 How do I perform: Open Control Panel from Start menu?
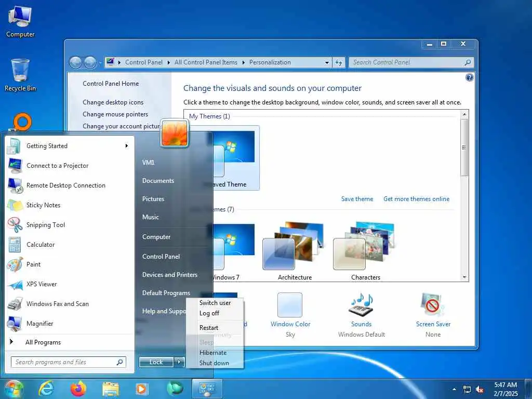click(161, 257)
